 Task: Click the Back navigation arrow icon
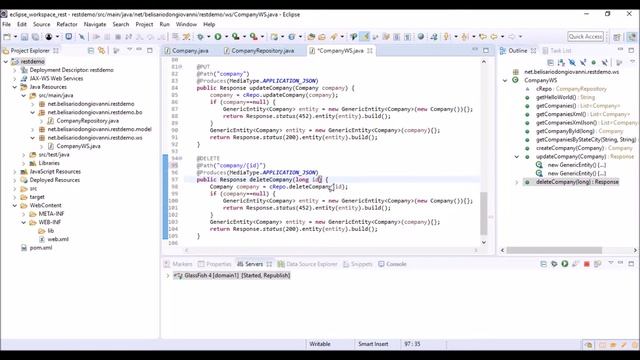pyautogui.click(x=494, y=37)
